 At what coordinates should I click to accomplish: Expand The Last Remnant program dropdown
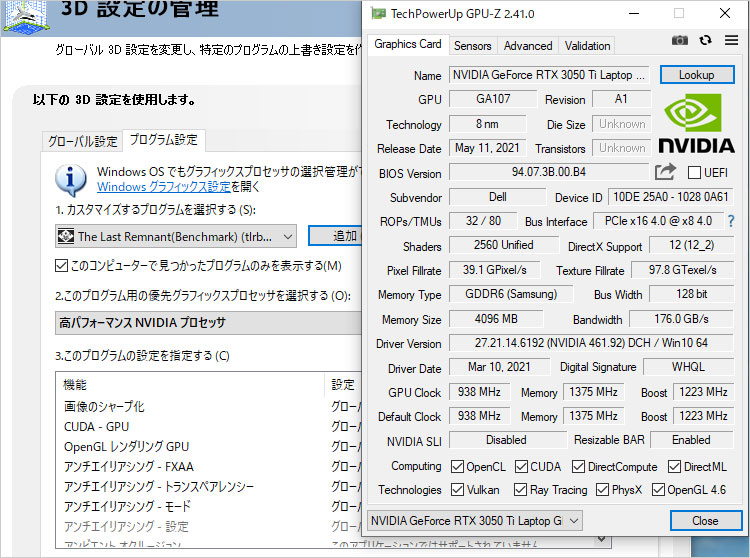coord(176,236)
